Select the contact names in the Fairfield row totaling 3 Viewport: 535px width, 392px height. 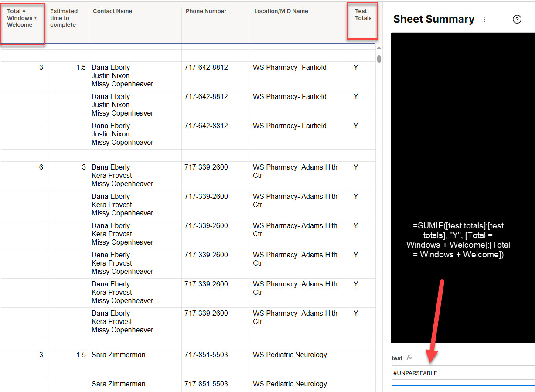pos(135,76)
